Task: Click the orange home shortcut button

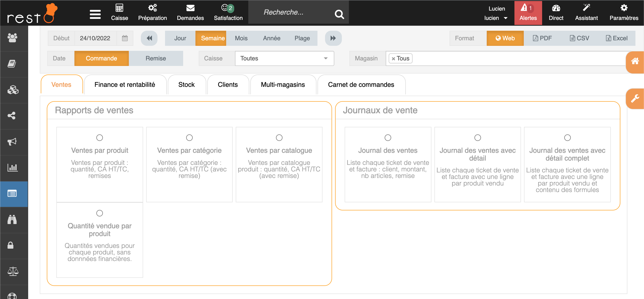Action: point(635,61)
